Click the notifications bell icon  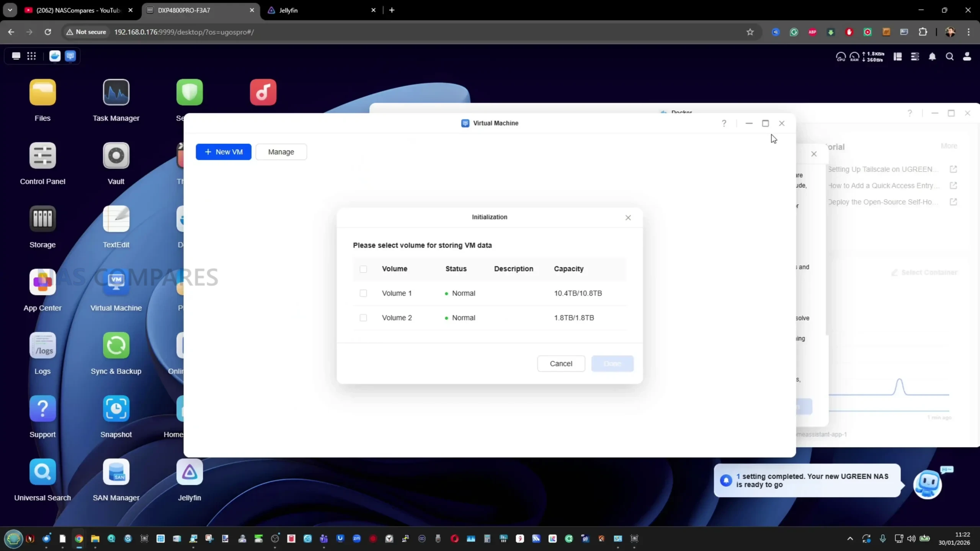click(932, 57)
